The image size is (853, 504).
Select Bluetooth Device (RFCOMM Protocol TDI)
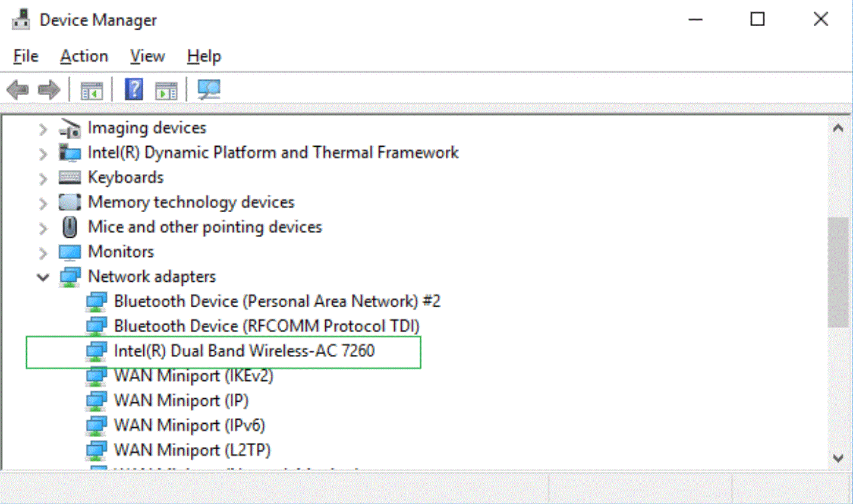tap(266, 326)
